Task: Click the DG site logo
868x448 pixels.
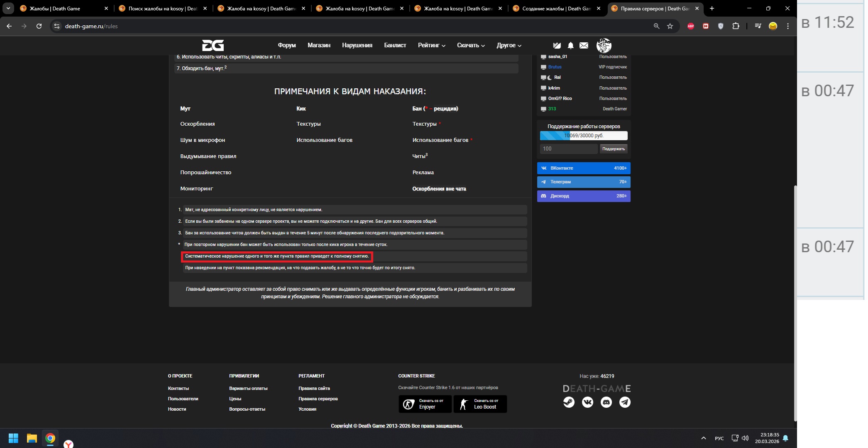Action: [213, 45]
